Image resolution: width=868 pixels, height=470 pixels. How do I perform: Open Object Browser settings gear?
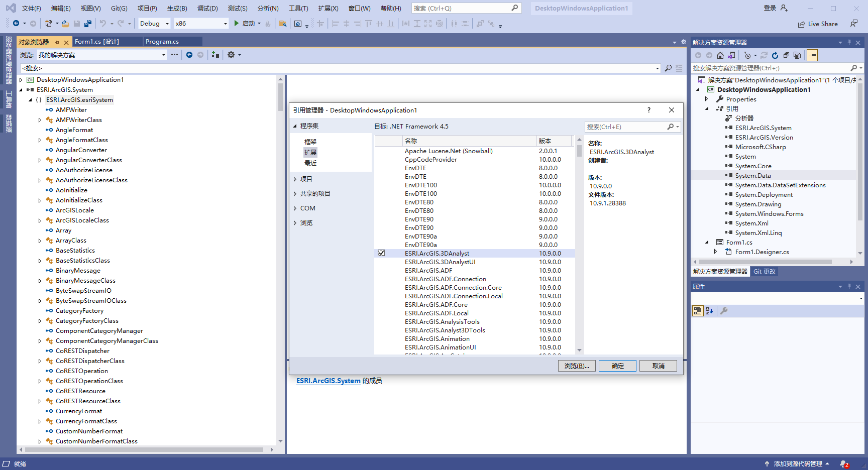click(231, 55)
